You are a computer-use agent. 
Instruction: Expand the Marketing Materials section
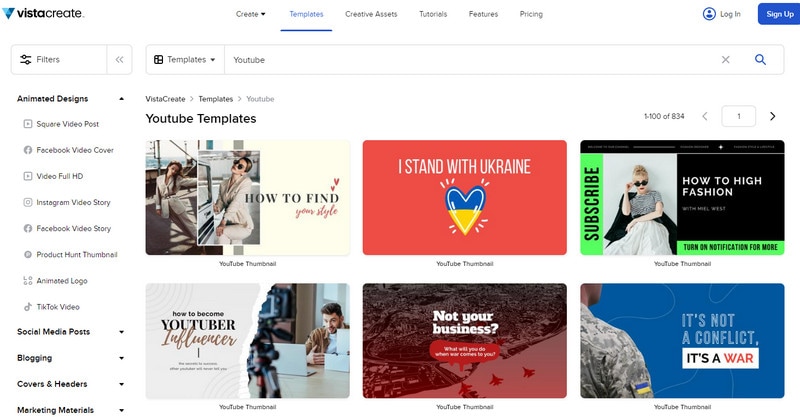tap(121, 410)
